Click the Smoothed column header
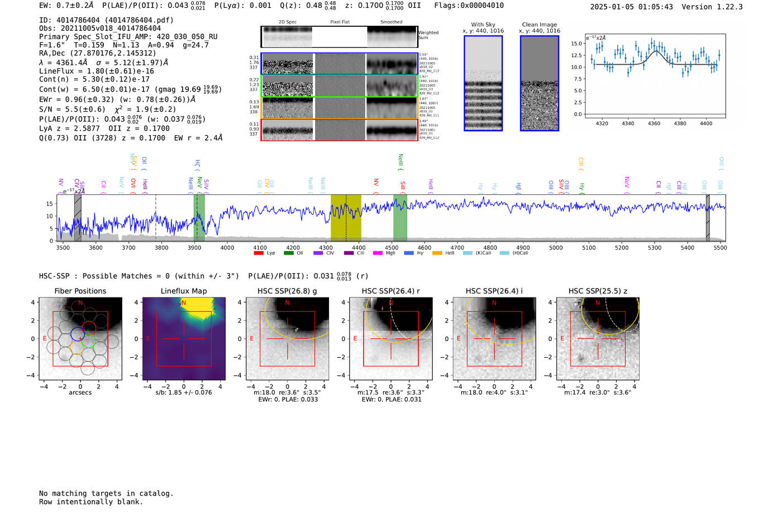The width and height of the screenshot is (782, 532). [x=392, y=22]
